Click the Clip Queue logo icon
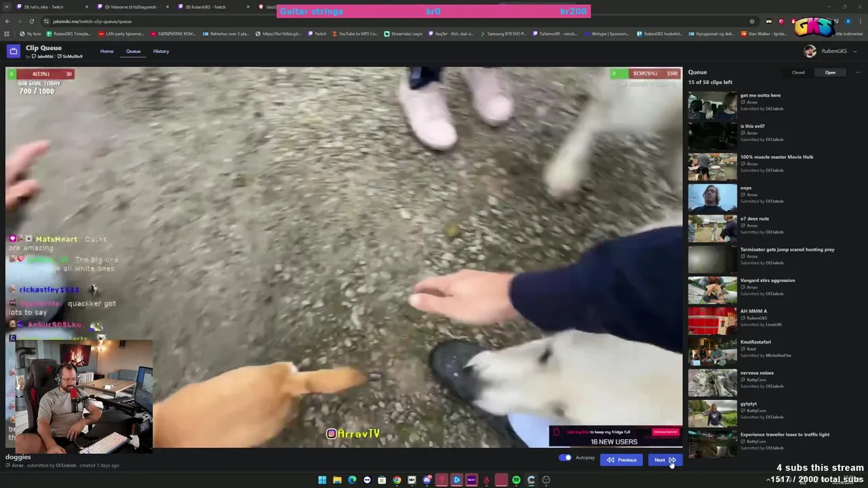The height and width of the screenshot is (488, 868). click(14, 52)
